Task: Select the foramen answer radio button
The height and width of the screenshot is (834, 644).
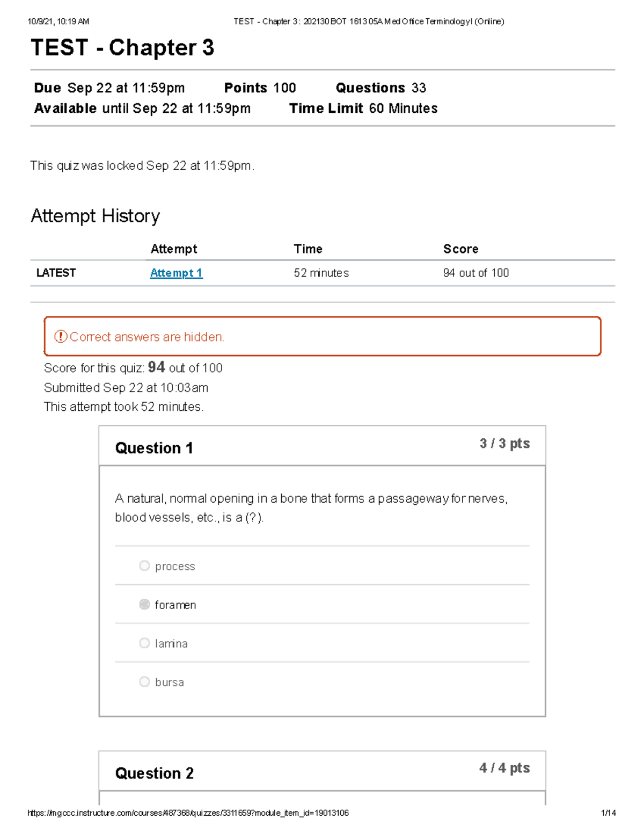Action: click(144, 604)
